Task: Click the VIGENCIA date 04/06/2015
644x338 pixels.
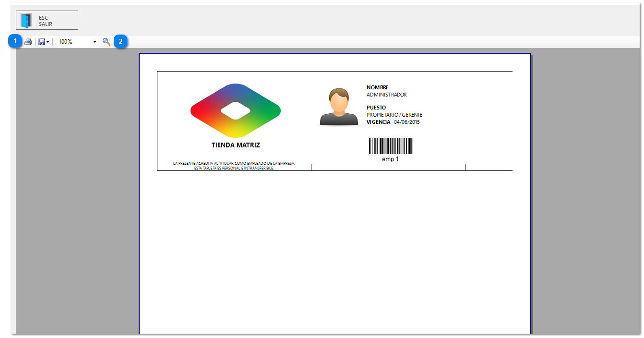Action: [406, 122]
